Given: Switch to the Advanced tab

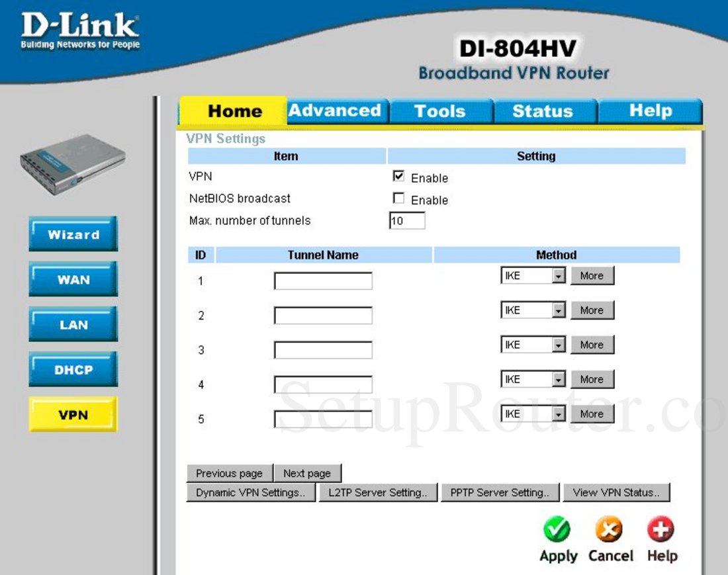Looking at the screenshot, I should [x=338, y=111].
